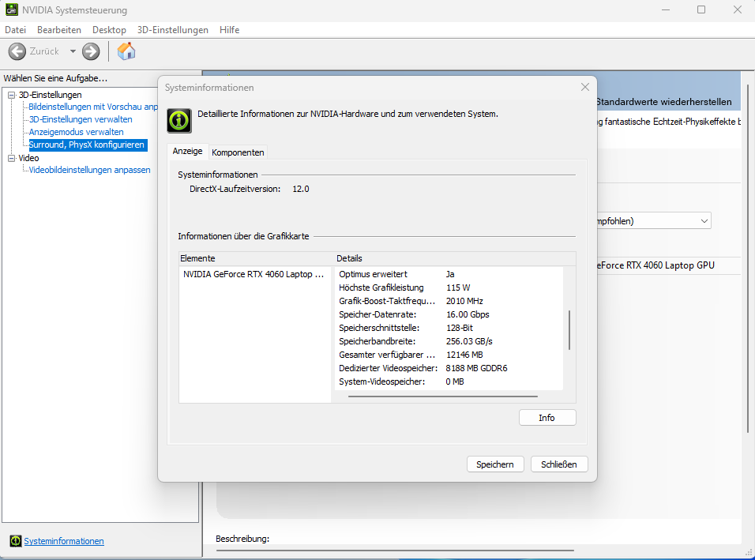Click the Details column header
The width and height of the screenshot is (755, 560).
(x=455, y=258)
